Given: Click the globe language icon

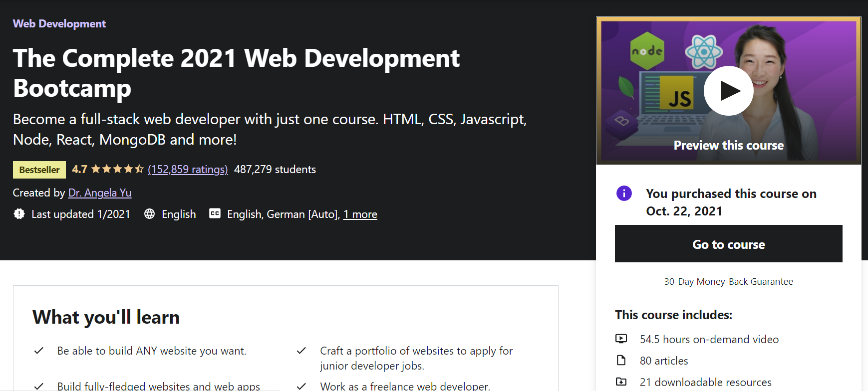Looking at the screenshot, I should [149, 214].
